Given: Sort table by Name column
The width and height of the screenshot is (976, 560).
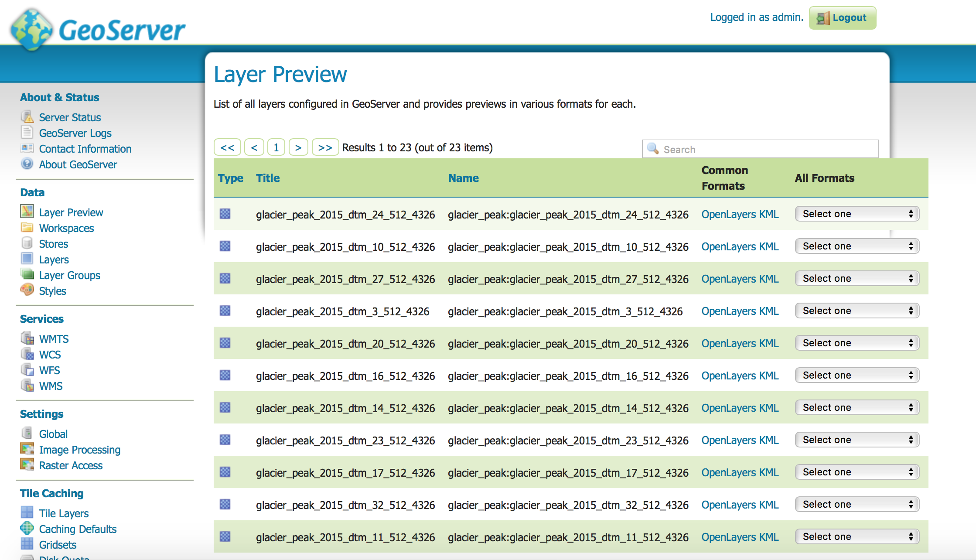Looking at the screenshot, I should [464, 178].
